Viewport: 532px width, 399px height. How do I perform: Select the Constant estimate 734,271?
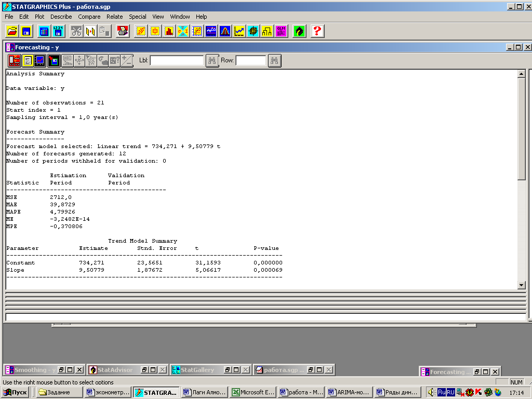tap(91, 263)
